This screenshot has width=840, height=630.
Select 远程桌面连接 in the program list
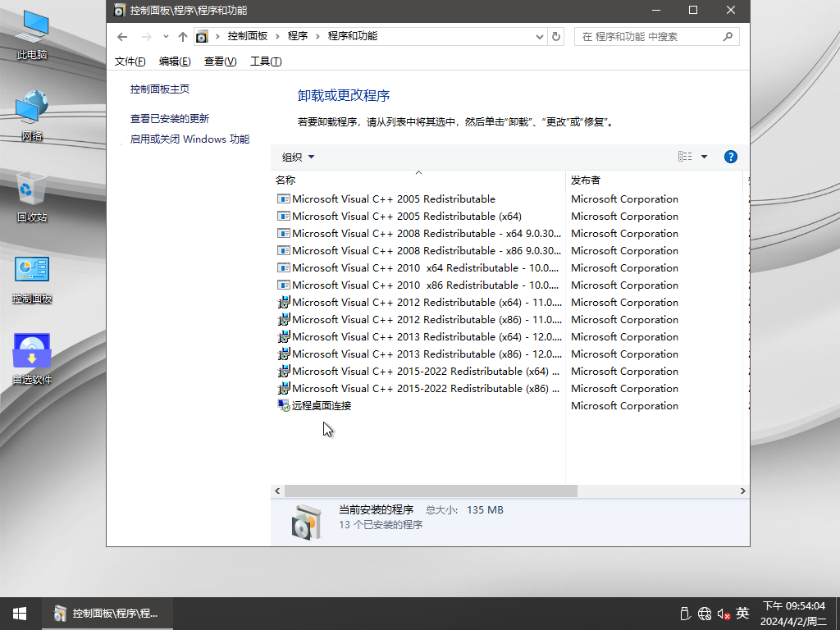(322, 406)
